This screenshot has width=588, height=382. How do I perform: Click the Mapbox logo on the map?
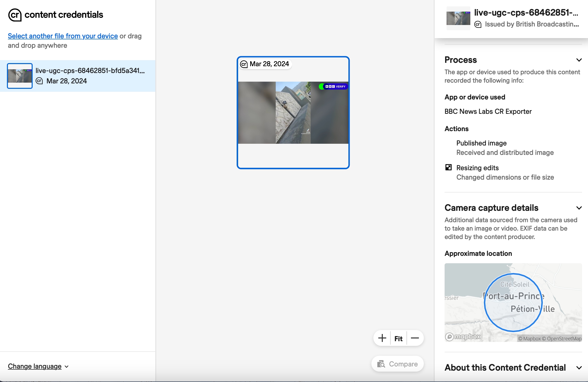463,337
